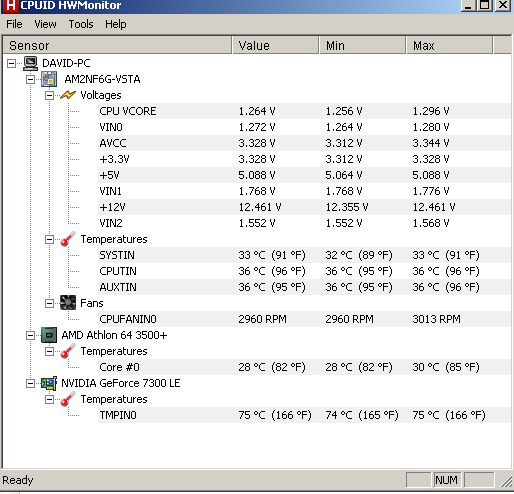
Task: Open the View menu
Action: pos(45,24)
